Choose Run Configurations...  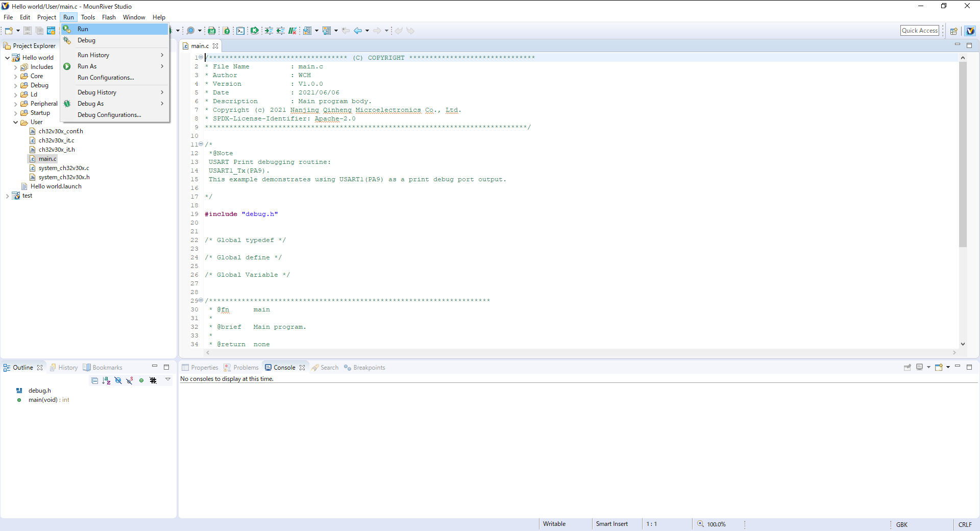[x=115, y=78]
